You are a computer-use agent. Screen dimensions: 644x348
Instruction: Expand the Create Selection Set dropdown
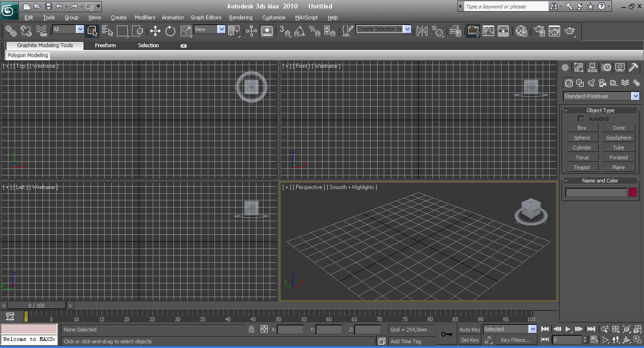[x=408, y=29]
